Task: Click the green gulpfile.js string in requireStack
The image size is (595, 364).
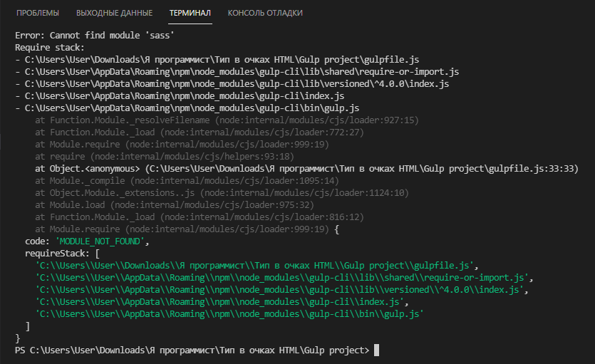Action: pos(254,266)
